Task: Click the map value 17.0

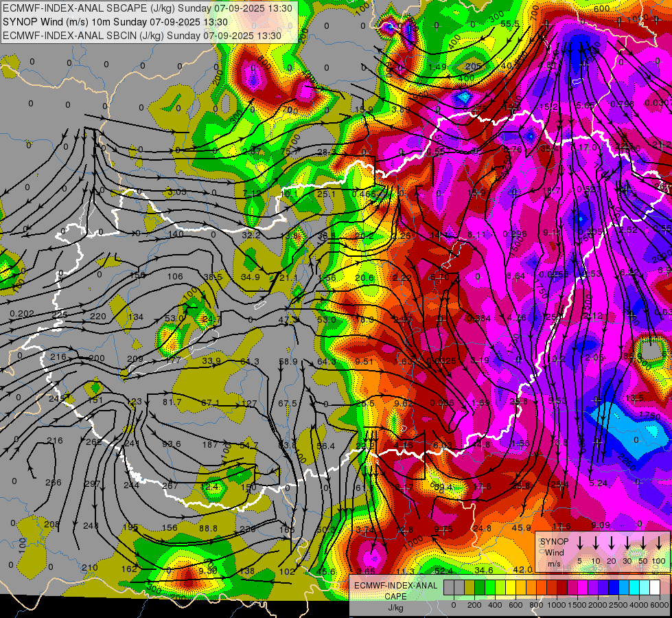Action: click(x=588, y=148)
